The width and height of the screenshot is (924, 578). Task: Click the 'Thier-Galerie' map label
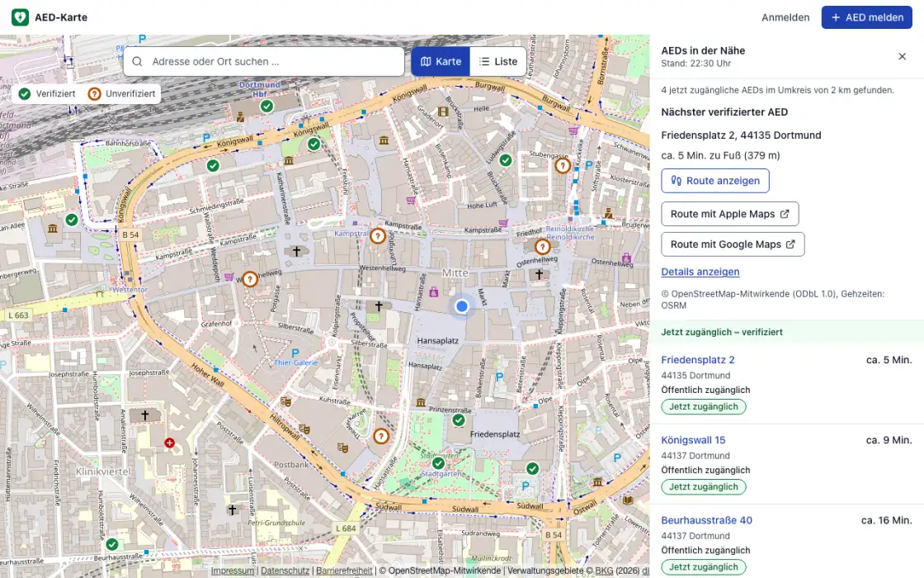tap(296, 362)
